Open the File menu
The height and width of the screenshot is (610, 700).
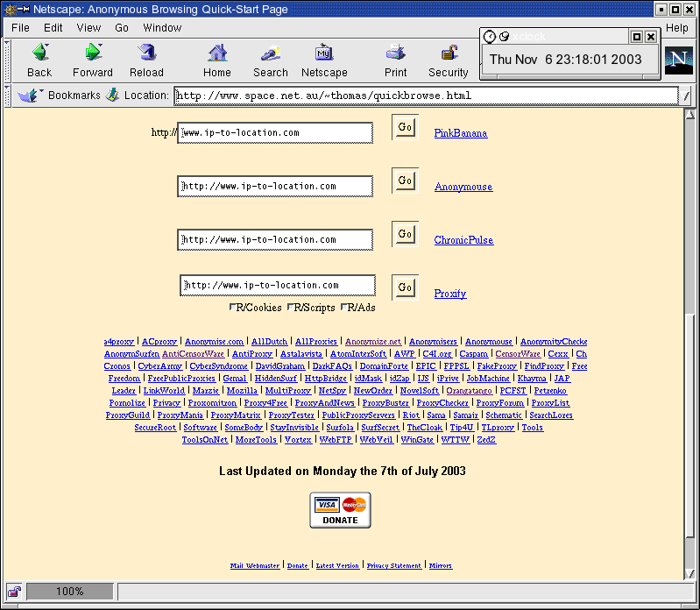[x=20, y=28]
